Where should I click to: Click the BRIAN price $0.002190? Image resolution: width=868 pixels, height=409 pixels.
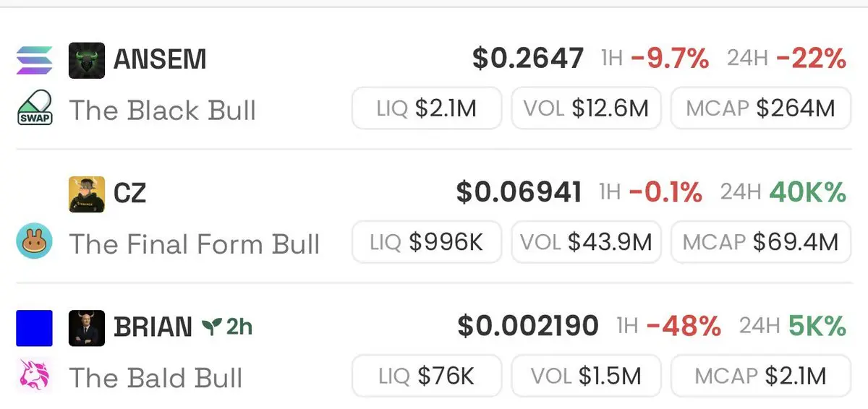(528, 327)
